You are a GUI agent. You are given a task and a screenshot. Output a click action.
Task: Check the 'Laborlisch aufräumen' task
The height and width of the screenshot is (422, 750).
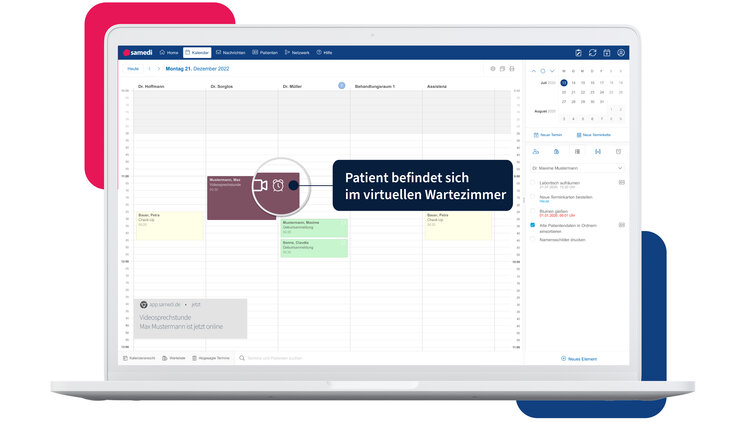(533, 183)
